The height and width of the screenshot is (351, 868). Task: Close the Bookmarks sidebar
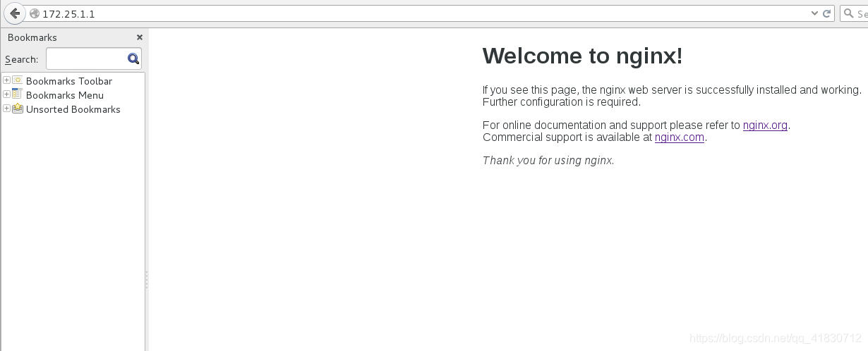(140, 37)
